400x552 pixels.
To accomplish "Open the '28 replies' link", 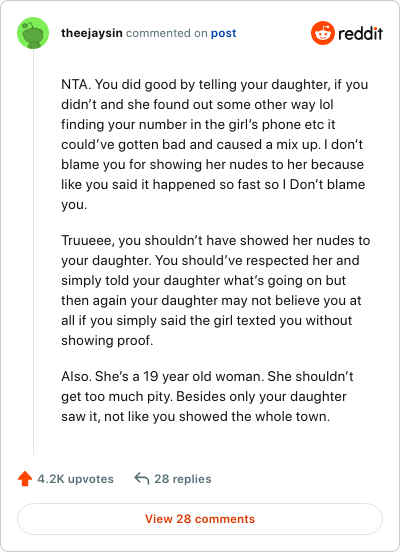I will [x=183, y=479].
